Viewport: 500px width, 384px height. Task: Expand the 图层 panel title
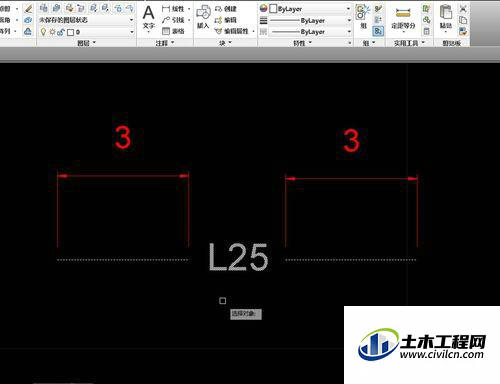point(86,43)
